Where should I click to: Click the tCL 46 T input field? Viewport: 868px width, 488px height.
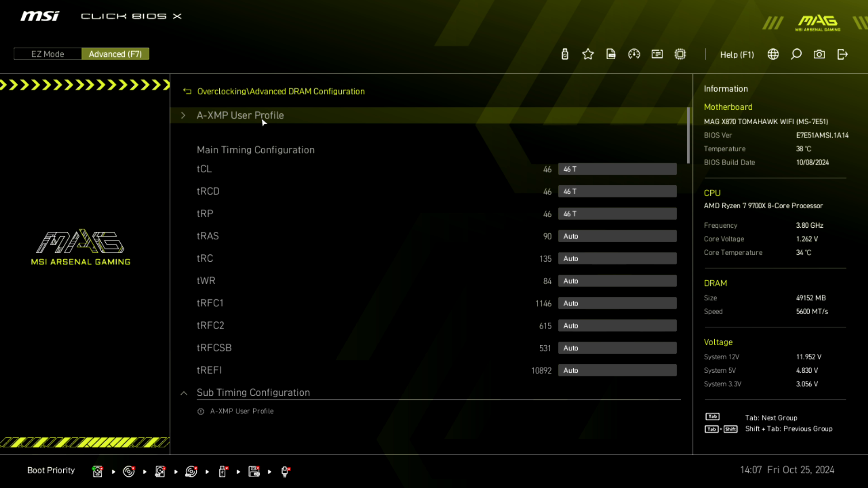(x=617, y=169)
